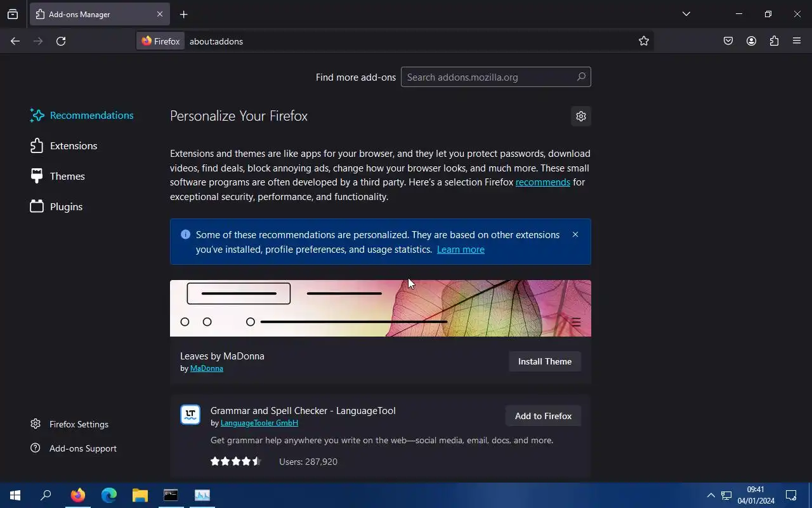The image size is (812, 508).
Task: Open recent browsing view icon
Action: point(13,14)
